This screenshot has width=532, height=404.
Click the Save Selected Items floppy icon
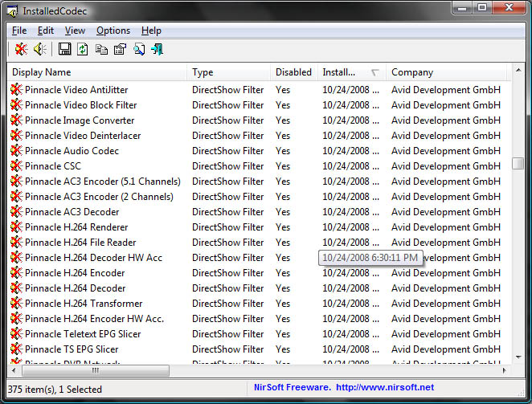(64, 50)
